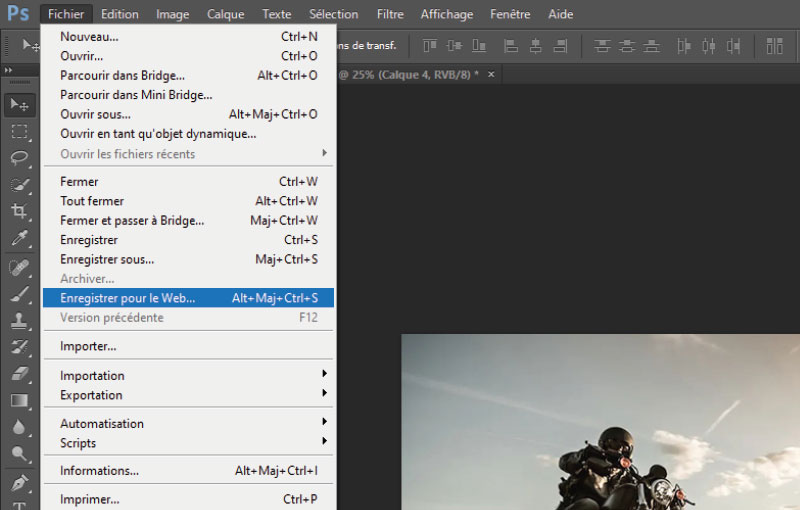Select the Brush tool

(x=19, y=294)
